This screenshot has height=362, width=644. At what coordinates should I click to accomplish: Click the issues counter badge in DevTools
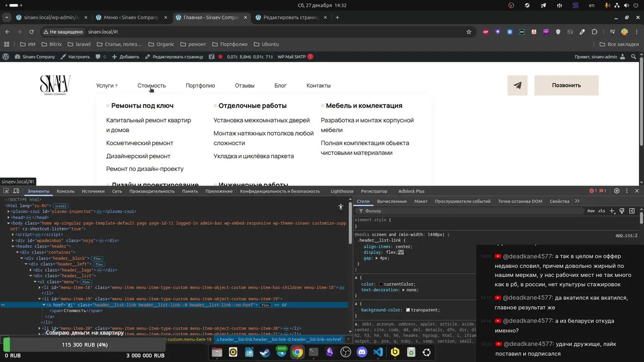click(x=603, y=191)
